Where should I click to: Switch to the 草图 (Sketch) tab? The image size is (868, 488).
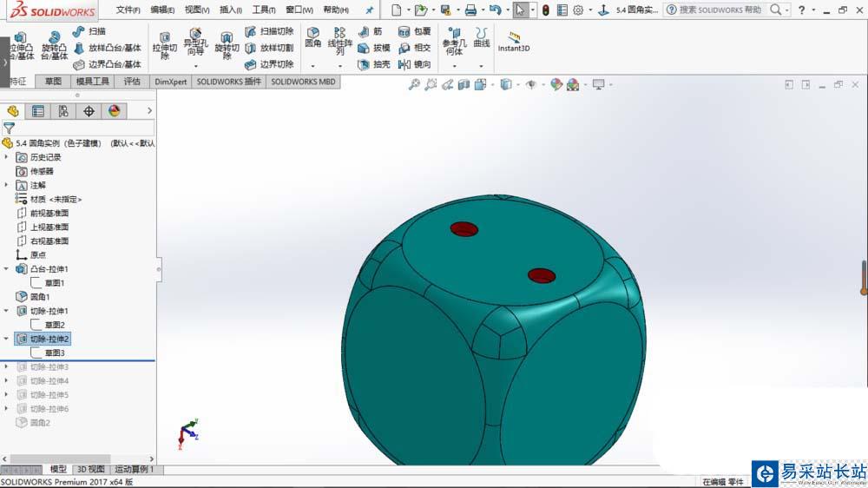coord(53,82)
